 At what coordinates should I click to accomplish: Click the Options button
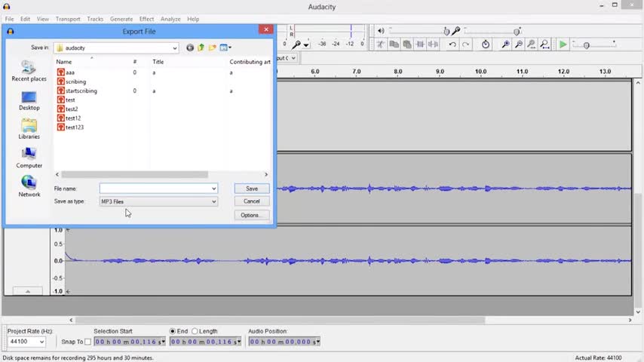(252, 215)
